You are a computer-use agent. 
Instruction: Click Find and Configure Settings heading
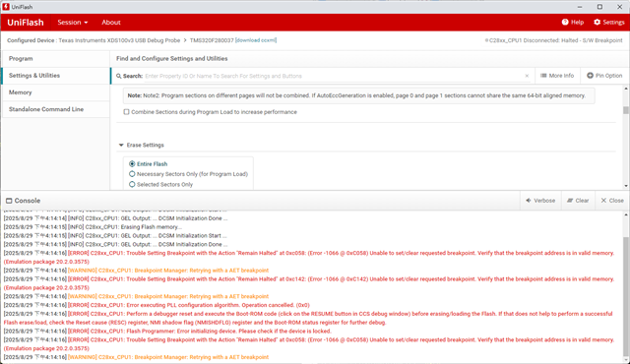(172, 59)
